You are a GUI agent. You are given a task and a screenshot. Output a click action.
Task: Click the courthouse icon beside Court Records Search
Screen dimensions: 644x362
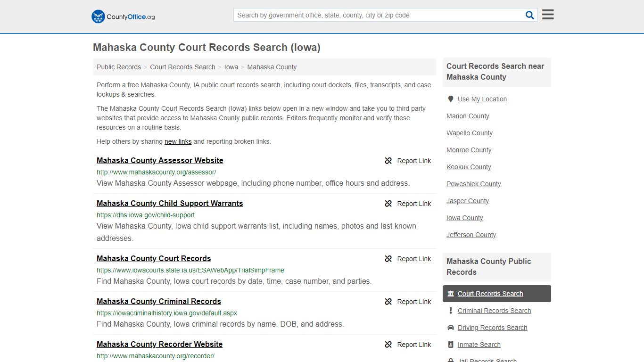[451, 294]
